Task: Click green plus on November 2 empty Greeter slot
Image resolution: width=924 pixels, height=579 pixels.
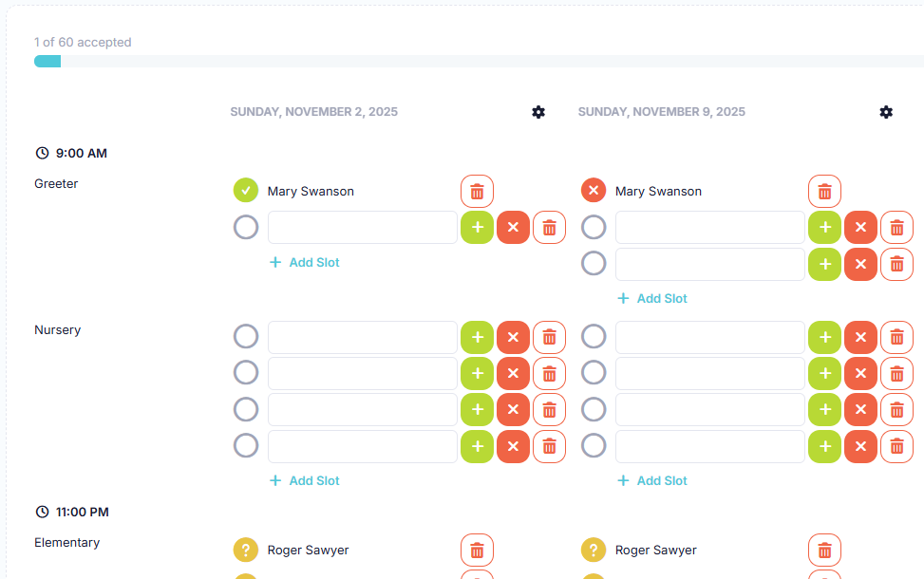Action: tap(477, 228)
